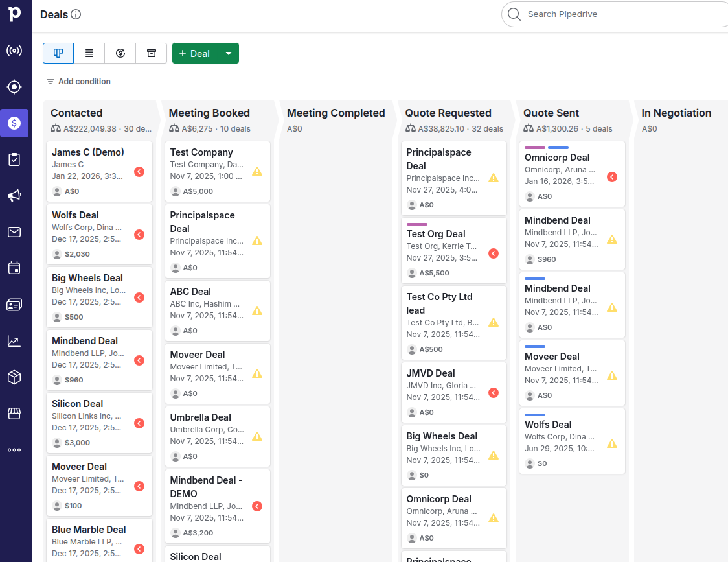Open the Wolfs Deal card in Contacted
This screenshot has height=562, width=728.
point(99,234)
